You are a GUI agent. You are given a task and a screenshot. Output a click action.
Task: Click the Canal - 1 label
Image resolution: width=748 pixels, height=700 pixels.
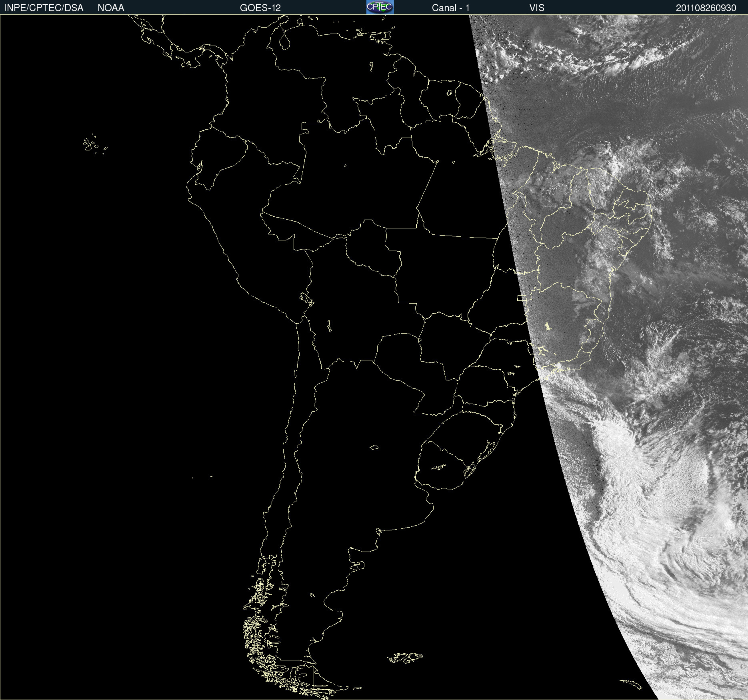(451, 8)
